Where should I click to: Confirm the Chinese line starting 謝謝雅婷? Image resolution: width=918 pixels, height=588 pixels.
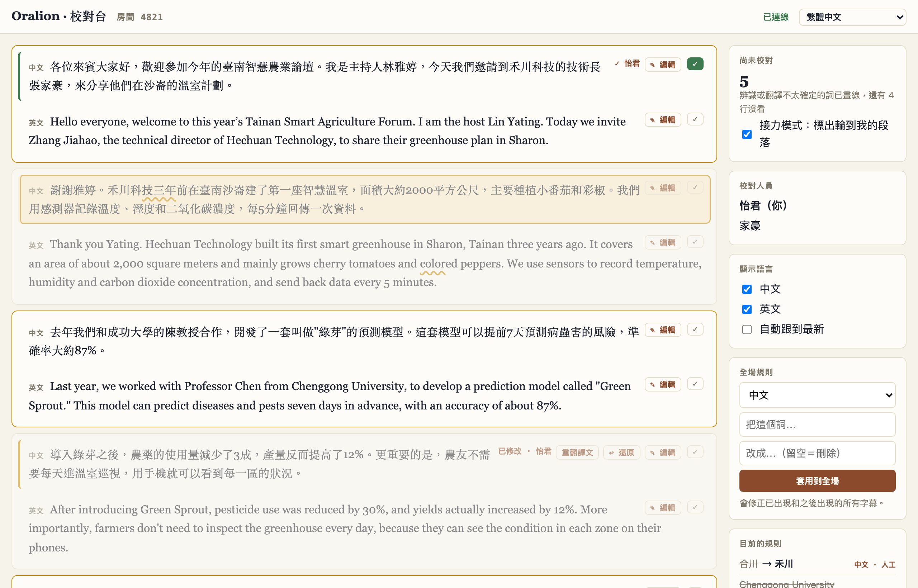click(695, 188)
